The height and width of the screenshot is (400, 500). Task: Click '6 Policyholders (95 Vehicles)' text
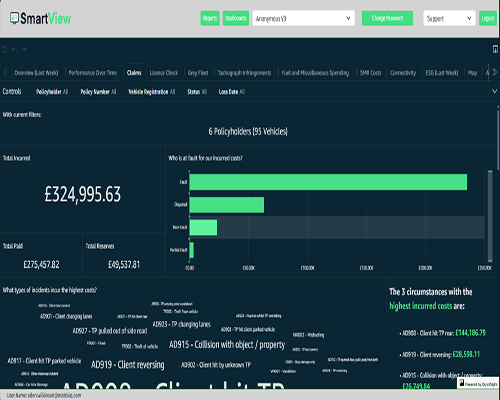coord(248,131)
